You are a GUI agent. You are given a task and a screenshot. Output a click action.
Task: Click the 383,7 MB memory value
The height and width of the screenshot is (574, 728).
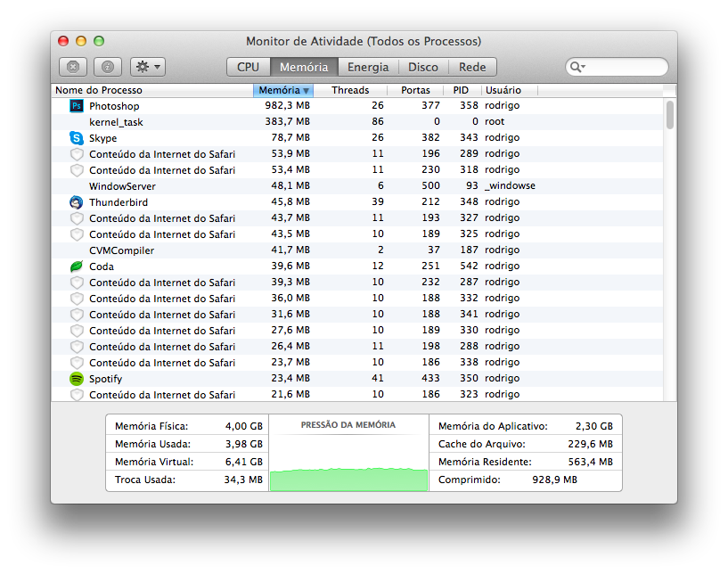[288, 122]
